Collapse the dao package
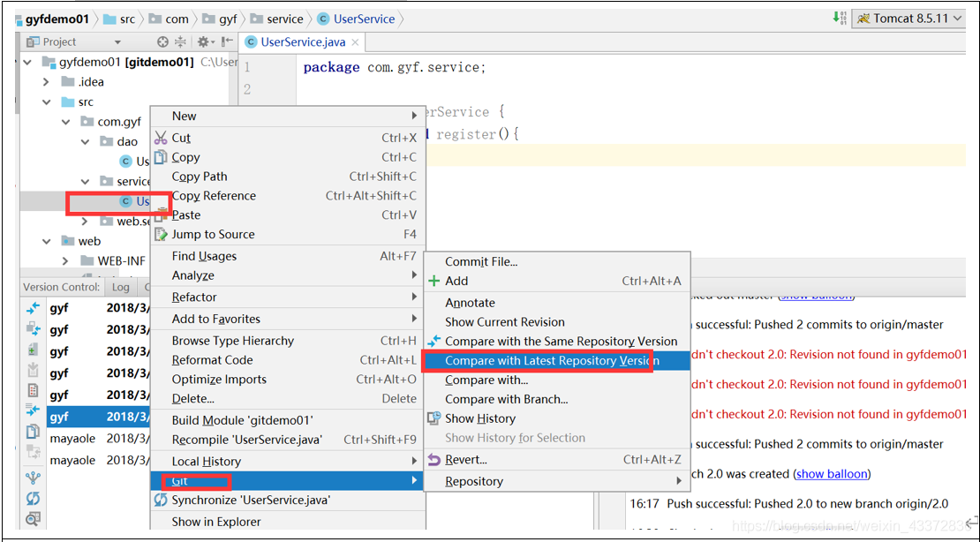The width and height of the screenshot is (980, 542). tap(85, 142)
